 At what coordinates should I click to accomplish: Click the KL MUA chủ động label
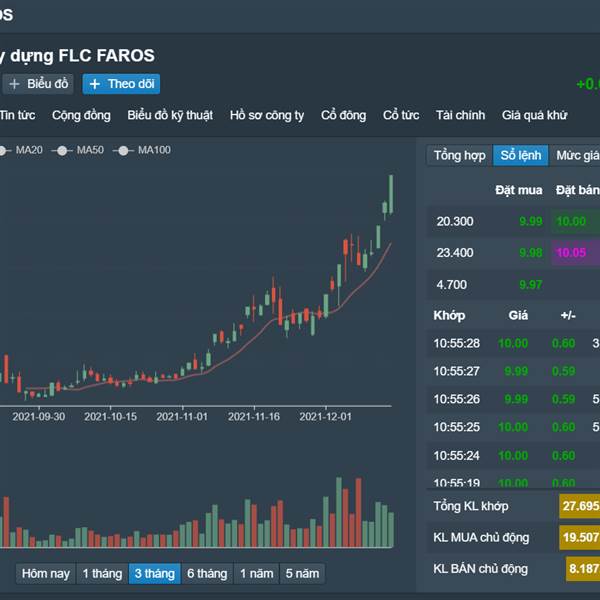[x=481, y=538]
